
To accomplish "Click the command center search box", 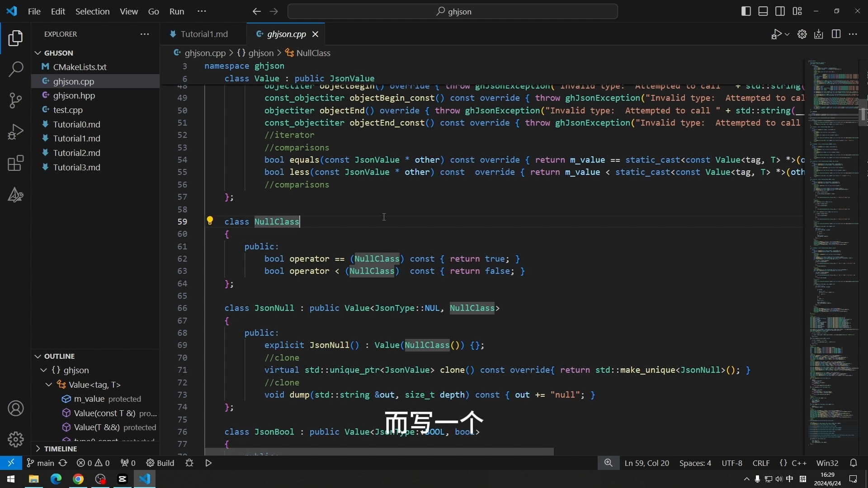I will [x=453, y=11].
